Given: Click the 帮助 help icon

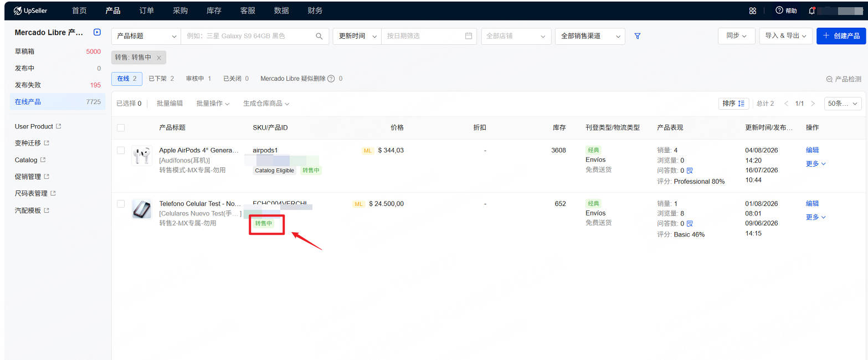Looking at the screenshot, I should 779,11.
